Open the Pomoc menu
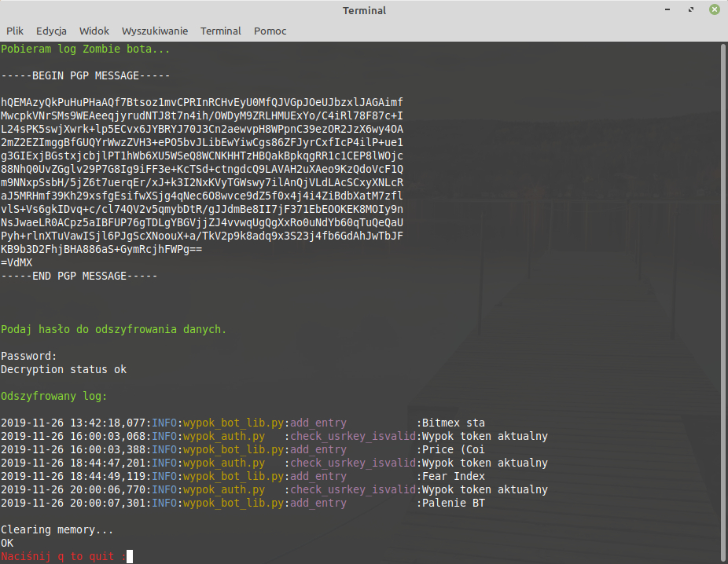 (270, 31)
